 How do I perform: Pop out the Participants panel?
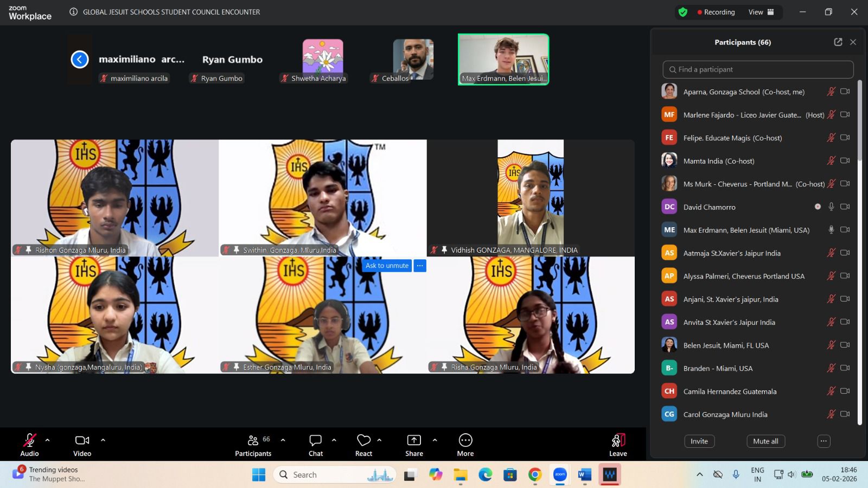point(838,42)
